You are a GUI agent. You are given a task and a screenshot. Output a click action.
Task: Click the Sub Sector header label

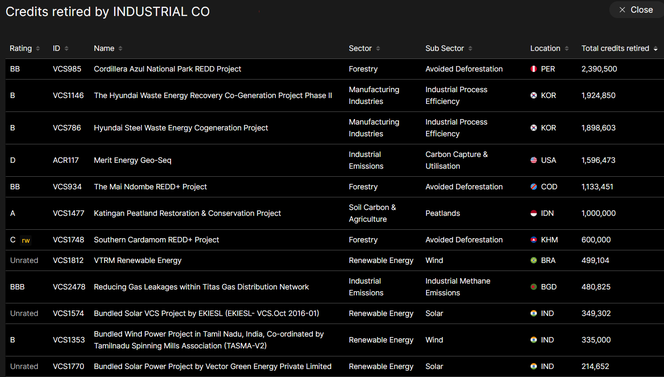pyautogui.click(x=445, y=48)
